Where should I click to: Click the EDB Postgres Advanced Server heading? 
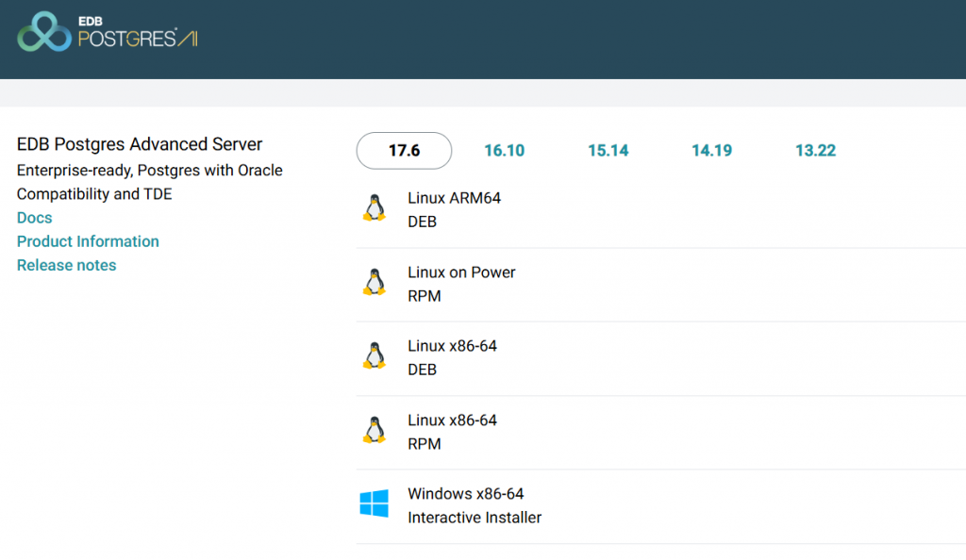[x=140, y=144]
